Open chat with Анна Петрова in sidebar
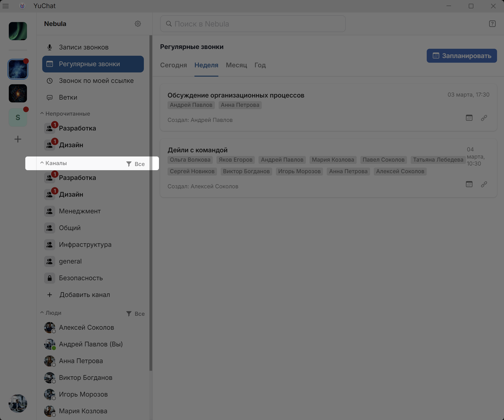The width and height of the screenshot is (504, 420). click(93, 361)
